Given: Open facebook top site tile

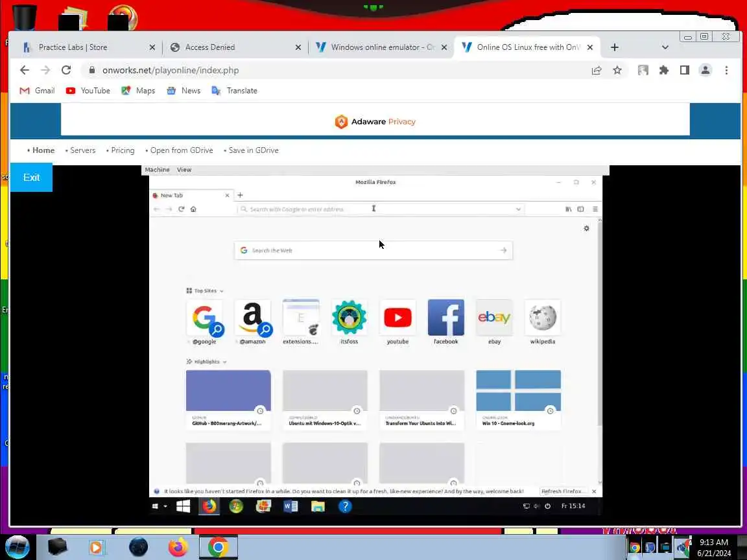Looking at the screenshot, I should coord(446,322).
